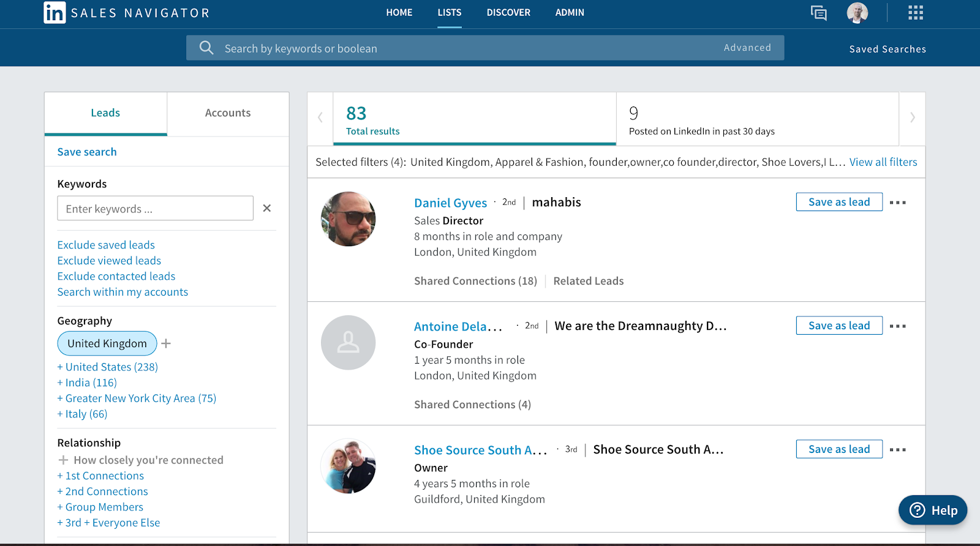The image size is (980, 546).
Task: Focus the Enter keywords input
Action: click(x=155, y=208)
